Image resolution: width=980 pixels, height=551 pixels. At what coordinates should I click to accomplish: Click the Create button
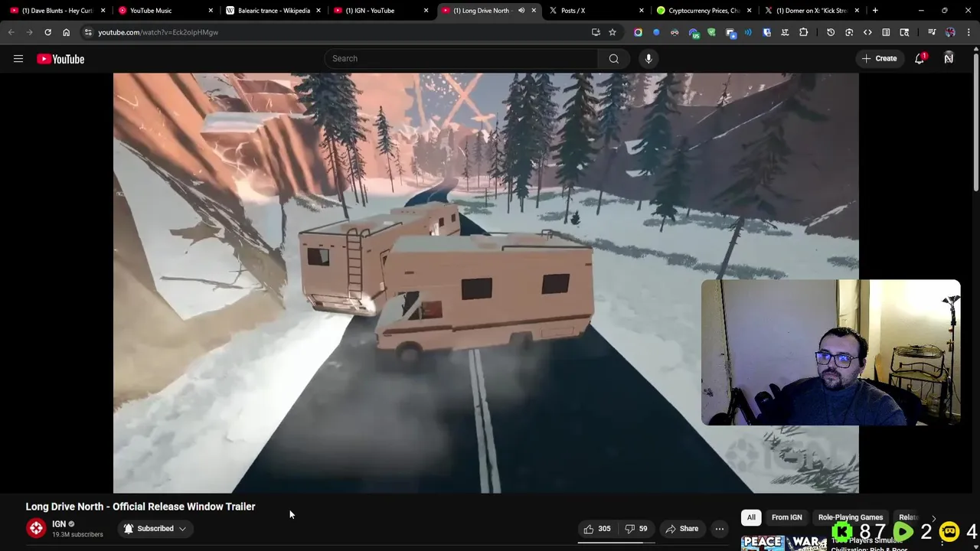coord(879,59)
